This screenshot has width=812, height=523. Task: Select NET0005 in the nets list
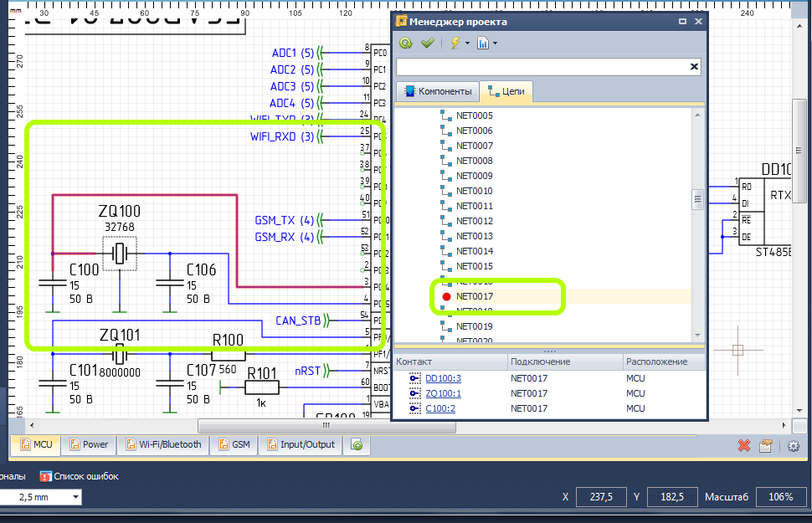click(x=475, y=115)
